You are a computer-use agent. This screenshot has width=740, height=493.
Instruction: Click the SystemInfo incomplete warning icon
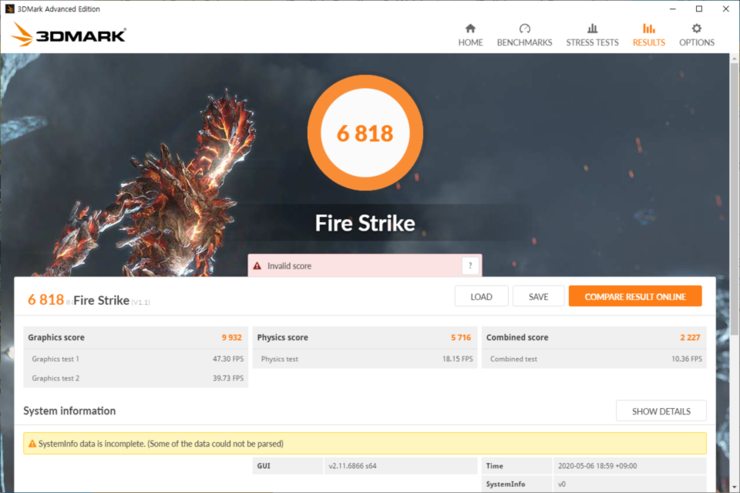[32, 443]
